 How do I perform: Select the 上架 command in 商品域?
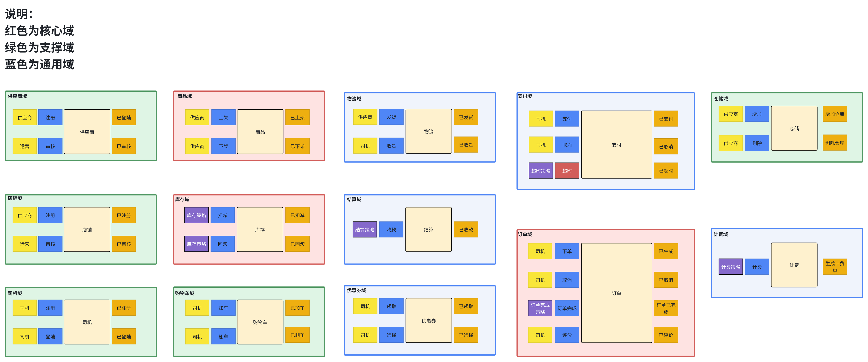pos(223,117)
